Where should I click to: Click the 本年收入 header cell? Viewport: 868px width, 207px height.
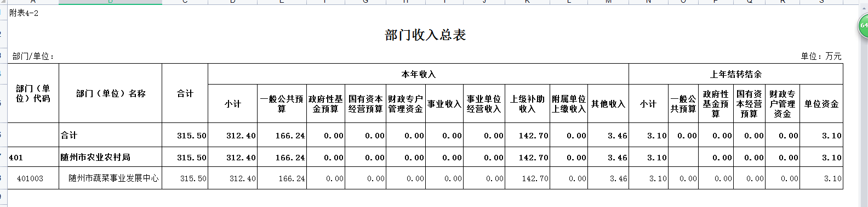418,74
